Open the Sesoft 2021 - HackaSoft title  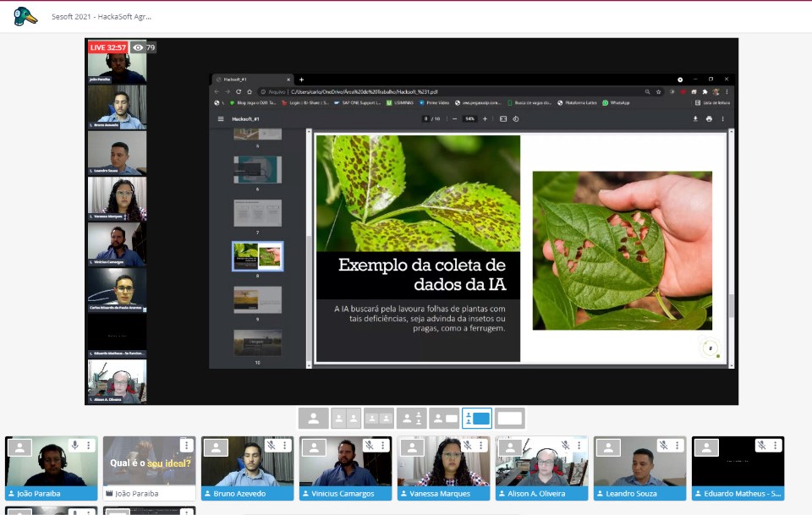coord(101,17)
